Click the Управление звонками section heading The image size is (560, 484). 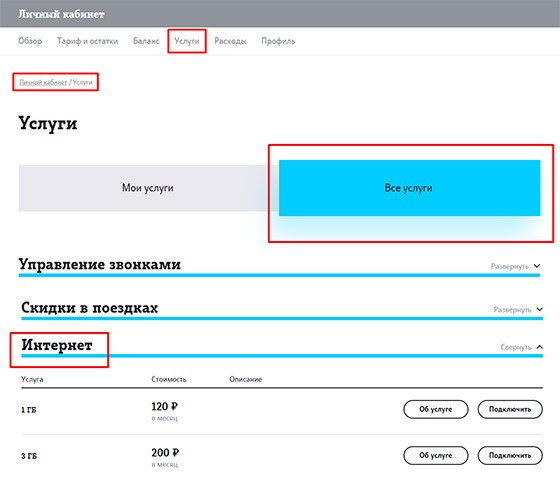[x=100, y=265]
